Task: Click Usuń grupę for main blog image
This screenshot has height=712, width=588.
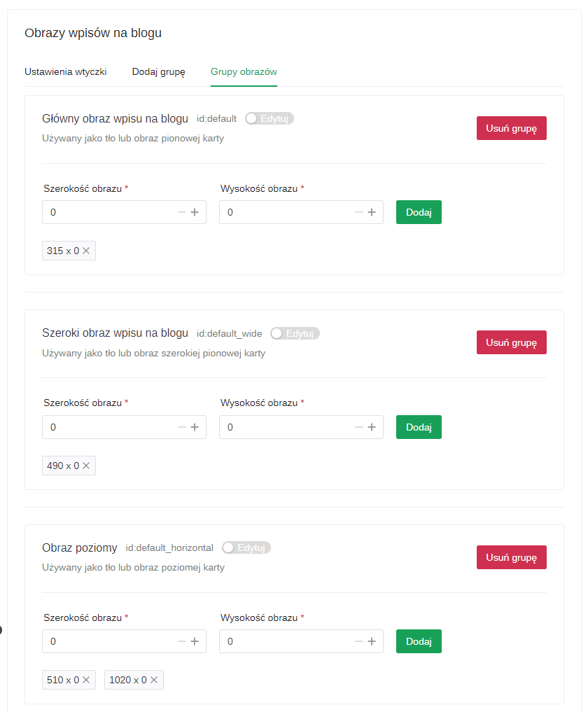Action: click(511, 128)
